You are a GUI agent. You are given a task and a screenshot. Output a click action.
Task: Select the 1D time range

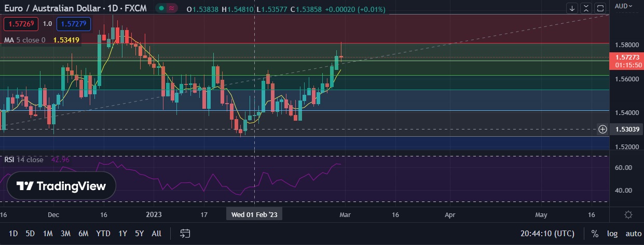(13, 234)
